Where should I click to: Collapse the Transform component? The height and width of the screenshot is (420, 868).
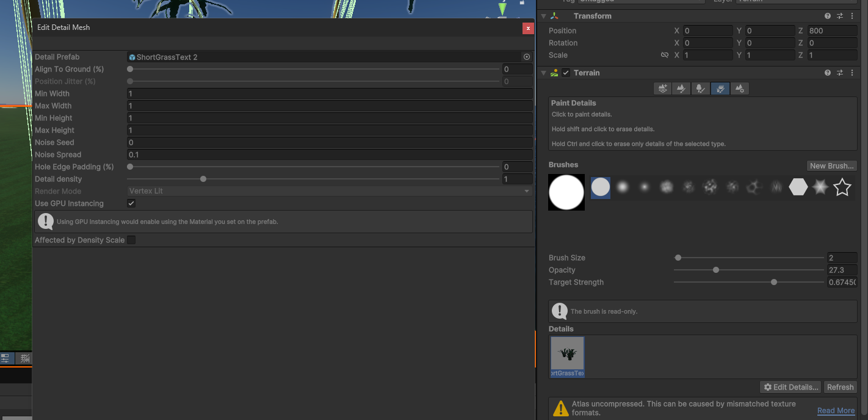(543, 15)
